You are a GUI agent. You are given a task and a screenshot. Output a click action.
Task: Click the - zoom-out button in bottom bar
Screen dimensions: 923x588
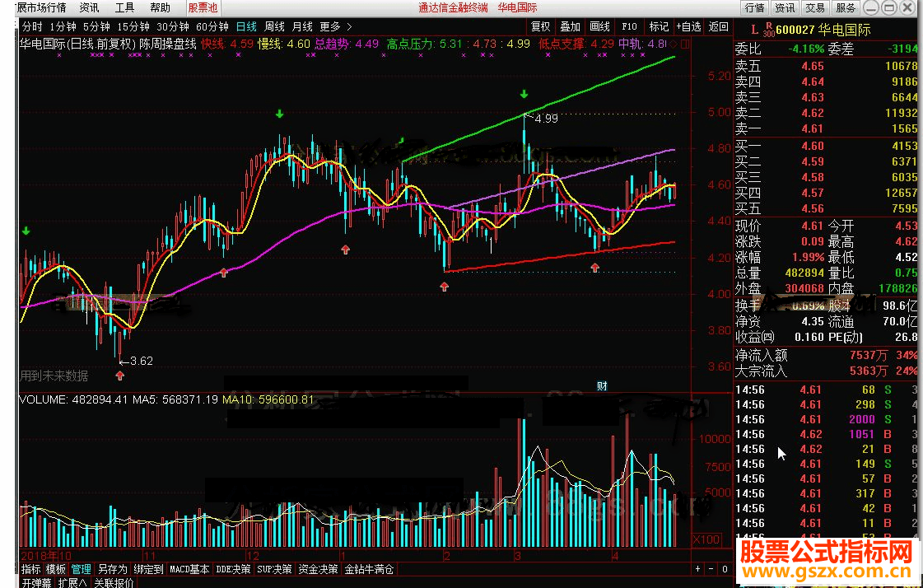click(x=711, y=569)
